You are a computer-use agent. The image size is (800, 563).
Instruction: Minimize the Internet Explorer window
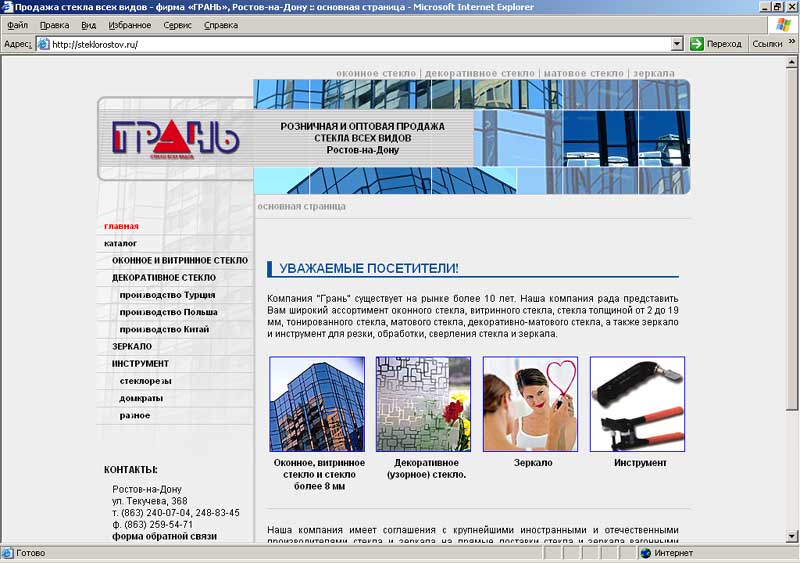(x=765, y=7)
